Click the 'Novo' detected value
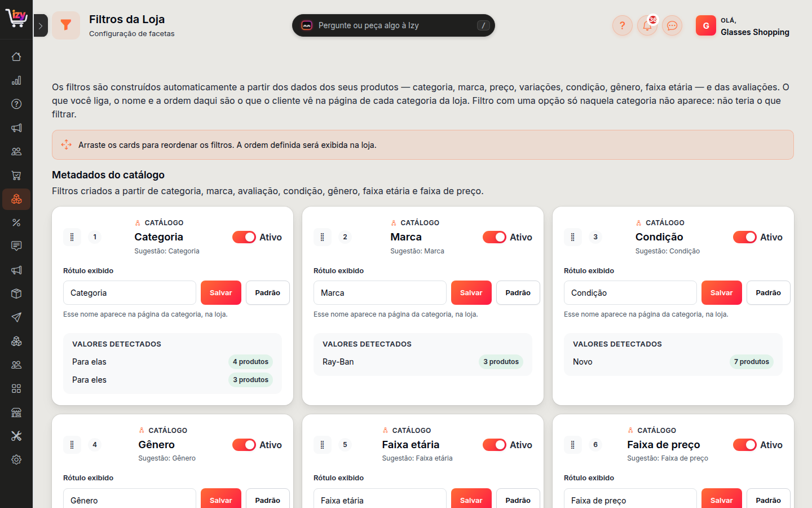The height and width of the screenshot is (508, 812). point(582,362)
